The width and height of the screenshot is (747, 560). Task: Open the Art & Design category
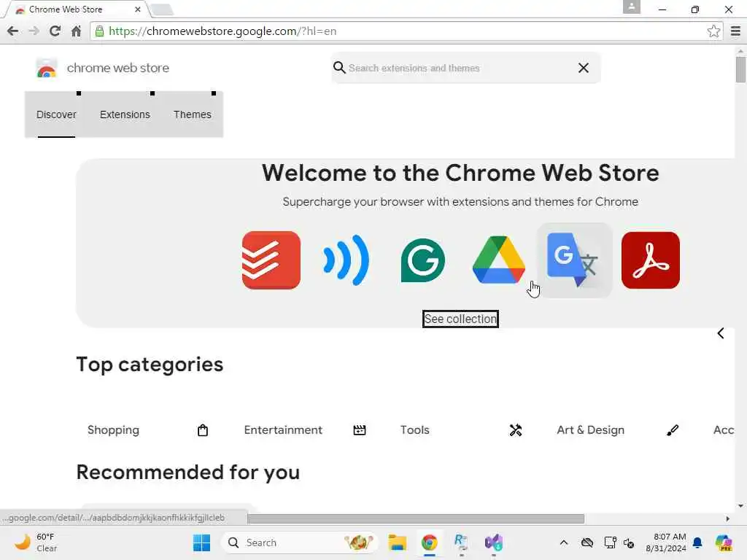pyautogui.click(x=590, y=430)
